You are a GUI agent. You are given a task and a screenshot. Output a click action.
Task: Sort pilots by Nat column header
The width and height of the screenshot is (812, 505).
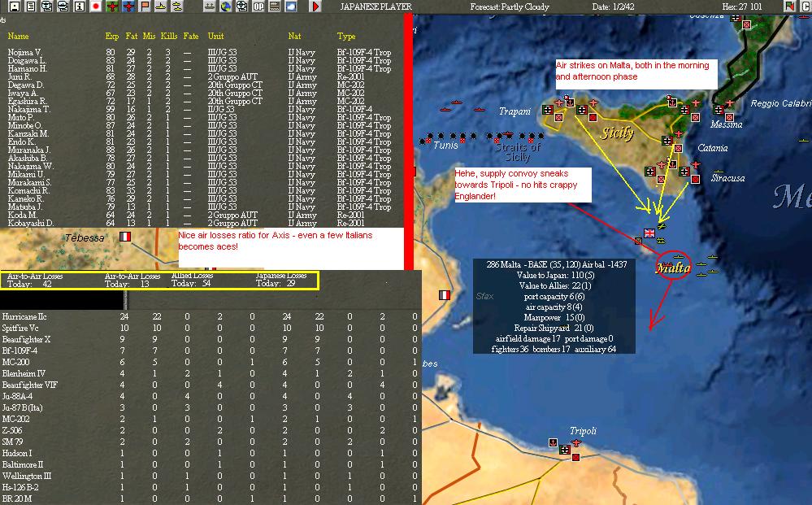click(x=295, y=36)
